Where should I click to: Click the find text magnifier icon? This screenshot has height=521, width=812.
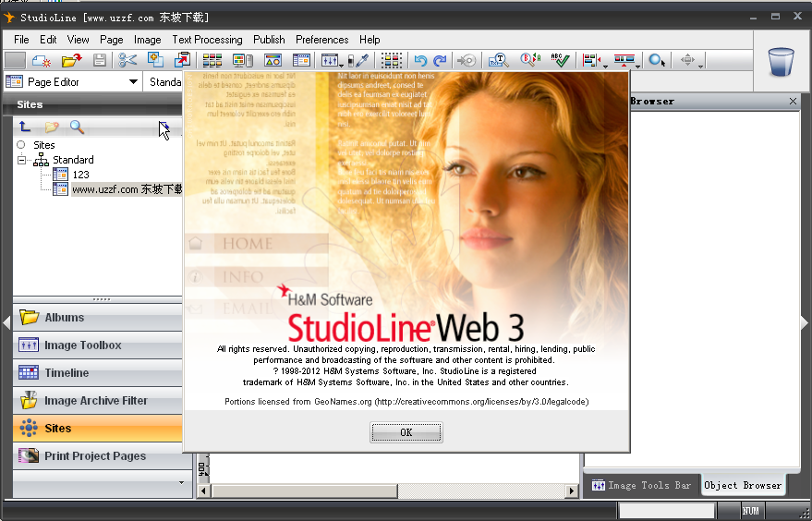(499, 61)
